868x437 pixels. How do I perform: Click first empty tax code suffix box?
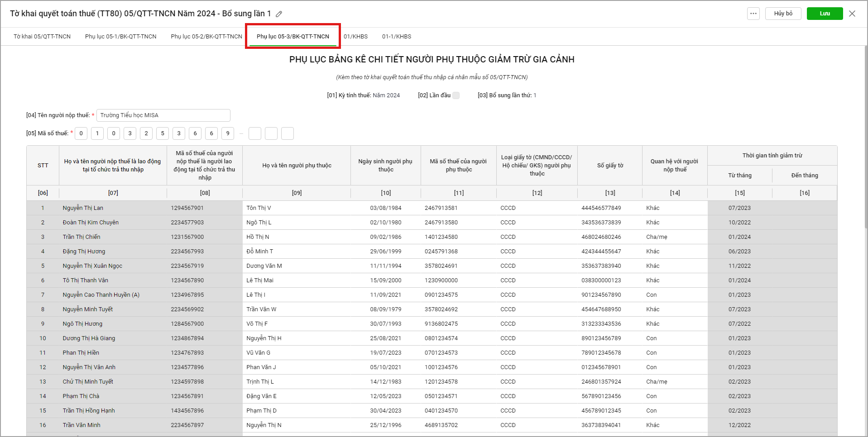pos(255,133)
